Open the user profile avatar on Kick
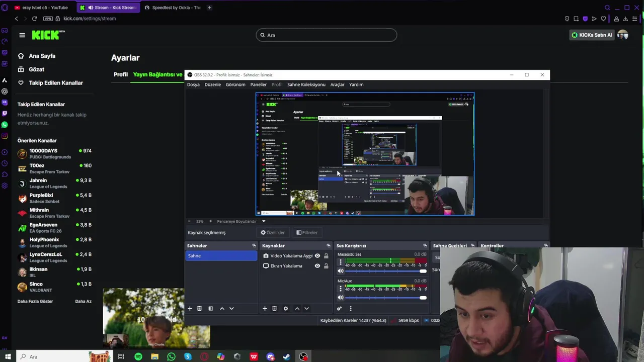644x362 pixels. click(x=623, y=35)
